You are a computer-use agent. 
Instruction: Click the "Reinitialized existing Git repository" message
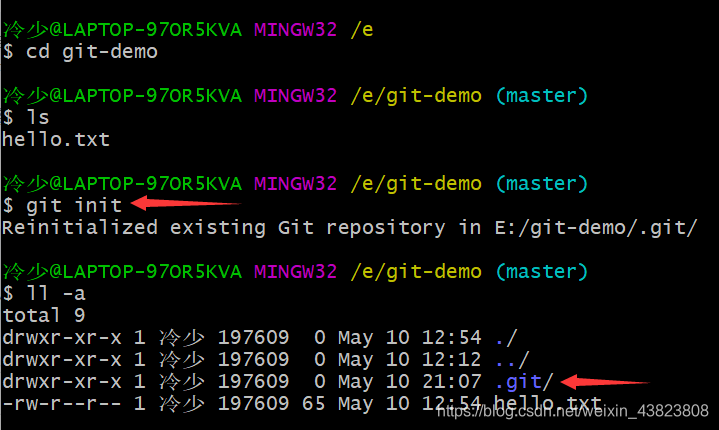point(225,228)
